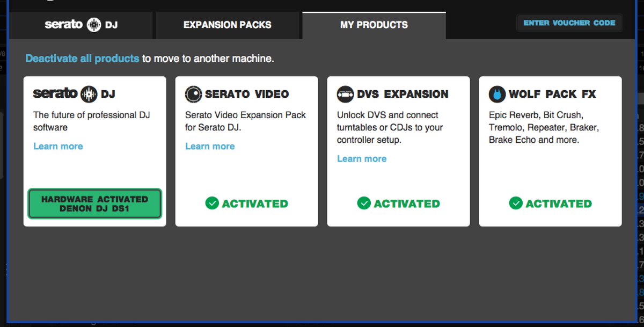The image size is (644, 327).
Task: Click ACTIVATED label on DVS Expansion card
Action: coord(407,204)
